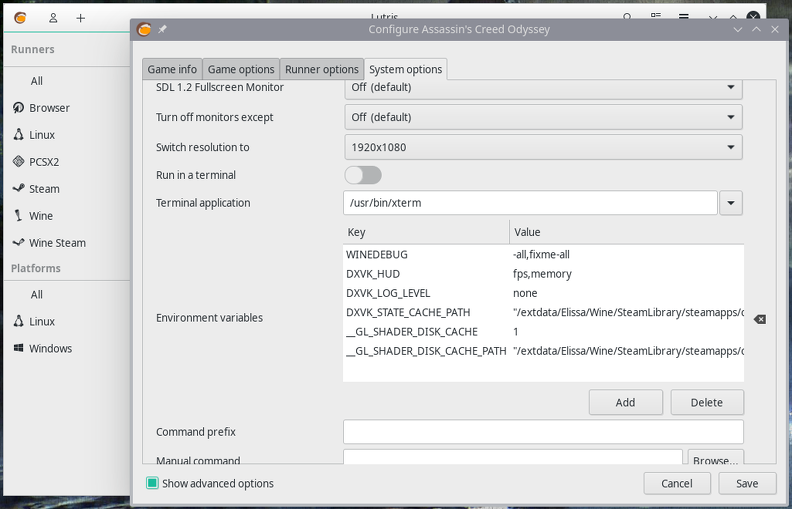Click the -all,fixme-all value cell
The image size is (792, 509).
point(541,254)
